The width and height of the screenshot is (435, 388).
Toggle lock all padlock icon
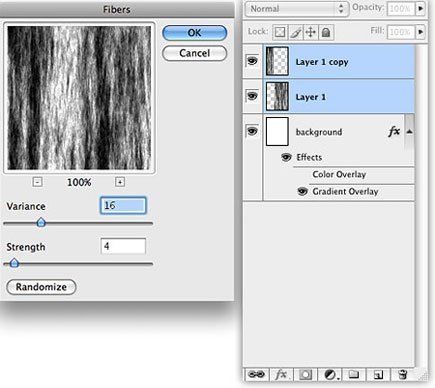(326, 32)
